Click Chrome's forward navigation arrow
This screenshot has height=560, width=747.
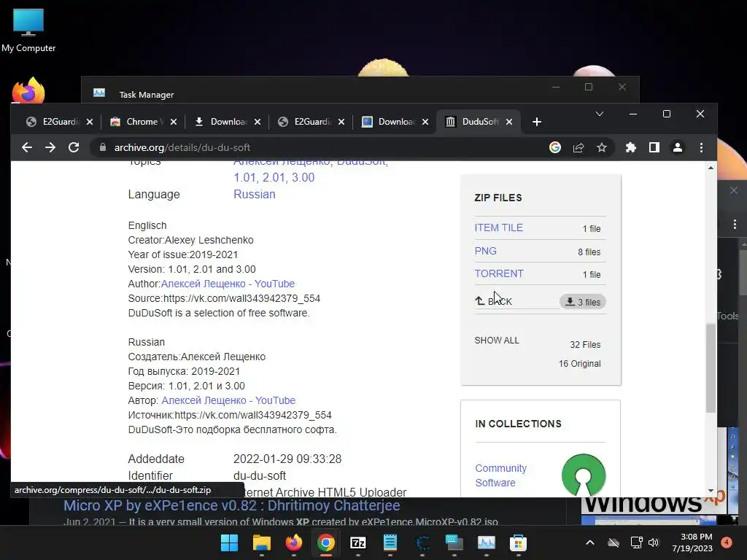[50, 147]
